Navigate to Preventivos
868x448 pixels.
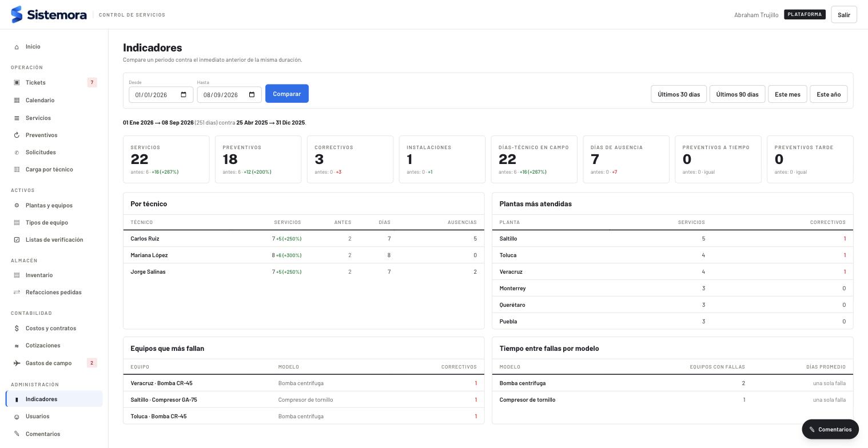pyautogui.click(x=54, y=135)
